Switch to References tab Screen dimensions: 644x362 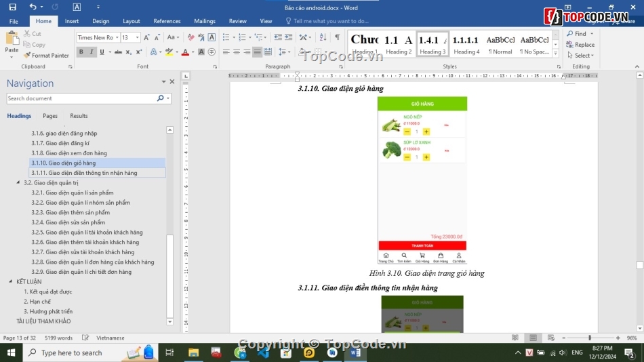coord(167,21)
